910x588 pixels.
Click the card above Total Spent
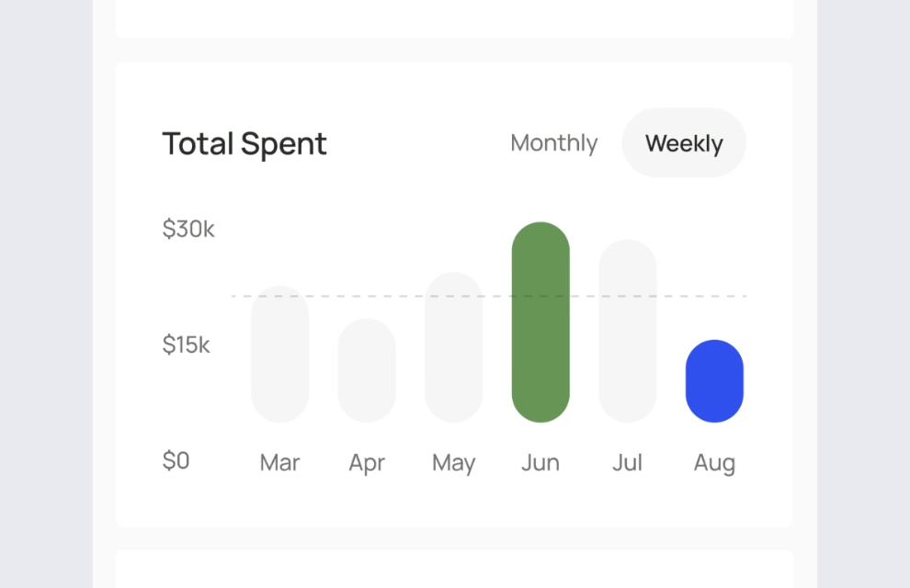454,18
